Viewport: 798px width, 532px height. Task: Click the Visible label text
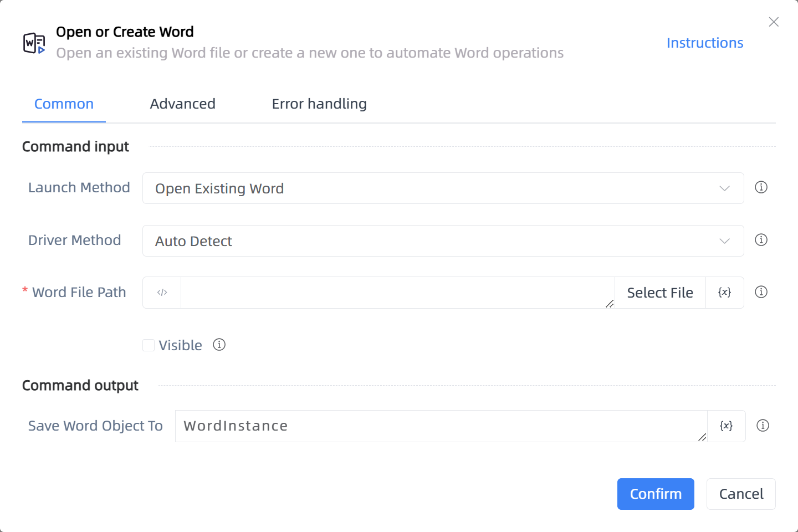point(180,345)
